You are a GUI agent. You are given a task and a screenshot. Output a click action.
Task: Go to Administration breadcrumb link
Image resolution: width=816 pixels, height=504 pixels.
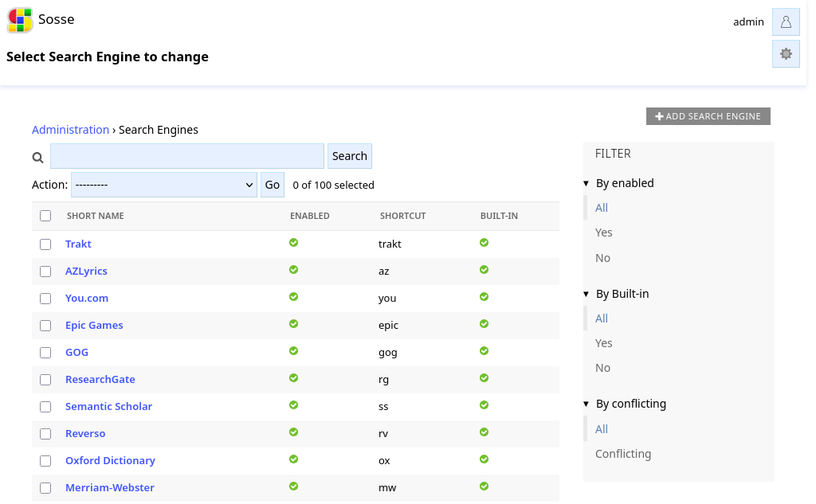tap(70, 130)
